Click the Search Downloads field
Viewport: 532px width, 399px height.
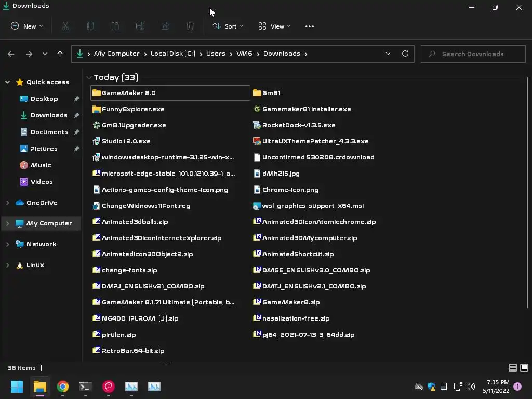[x=473, y=54]
